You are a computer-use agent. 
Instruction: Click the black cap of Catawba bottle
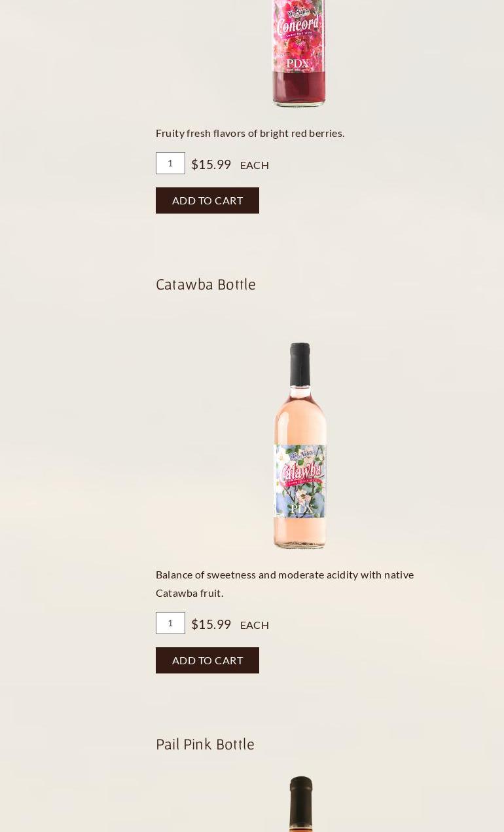tap(300, 364)
